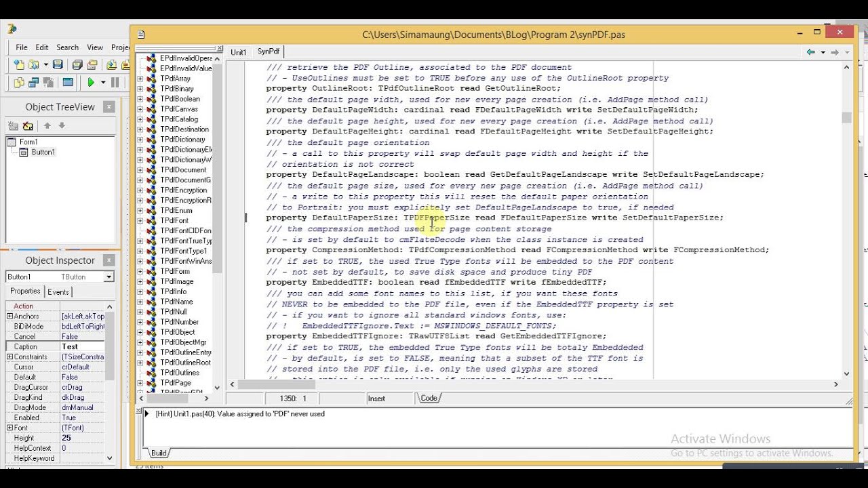
Task: Click the TPdfEncryption class icon
Action: pyautogui.click(x=152, y=190)
